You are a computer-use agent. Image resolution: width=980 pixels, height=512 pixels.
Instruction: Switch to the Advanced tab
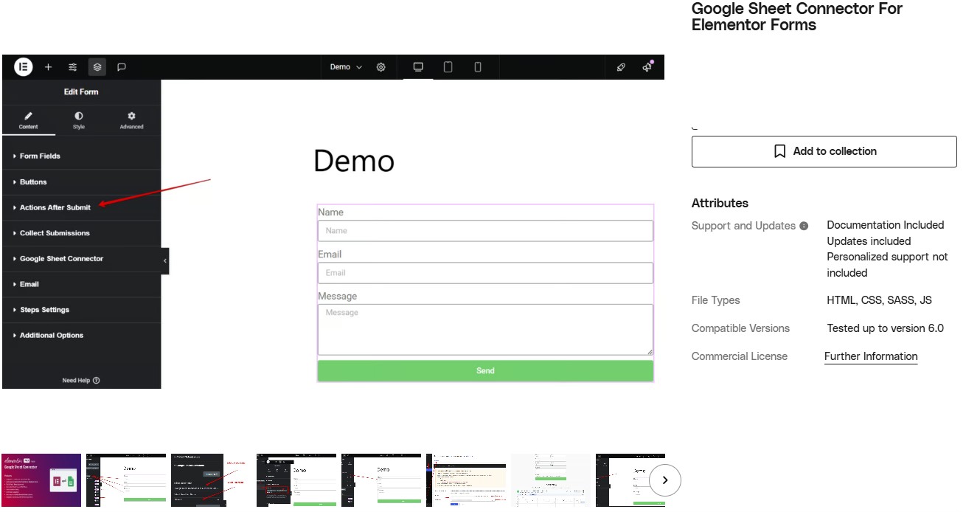[x=131, y=120]
